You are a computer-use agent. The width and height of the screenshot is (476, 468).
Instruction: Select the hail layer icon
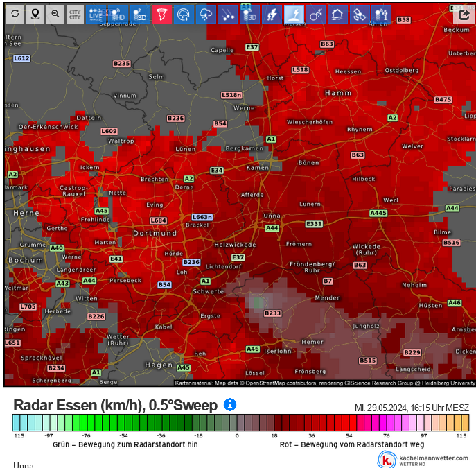[228, 14]
